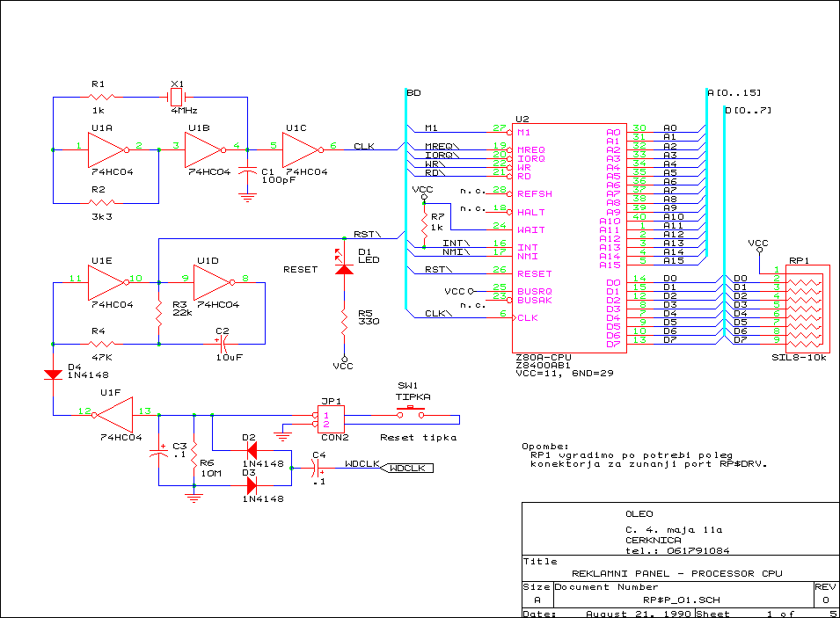Screen dimensions: 840x618
Task: Select the 4MHz crystal value text
Action: point(185,110)
